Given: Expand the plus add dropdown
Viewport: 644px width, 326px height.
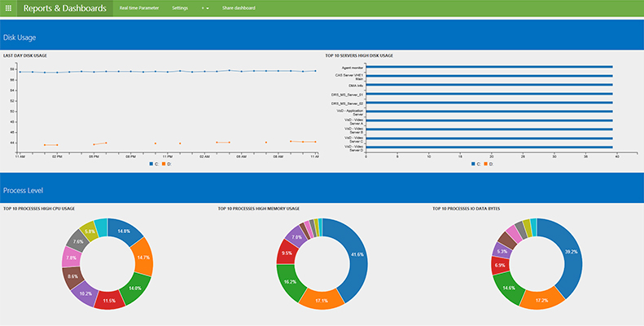Looking at the screenshot, I should point(205,8).
